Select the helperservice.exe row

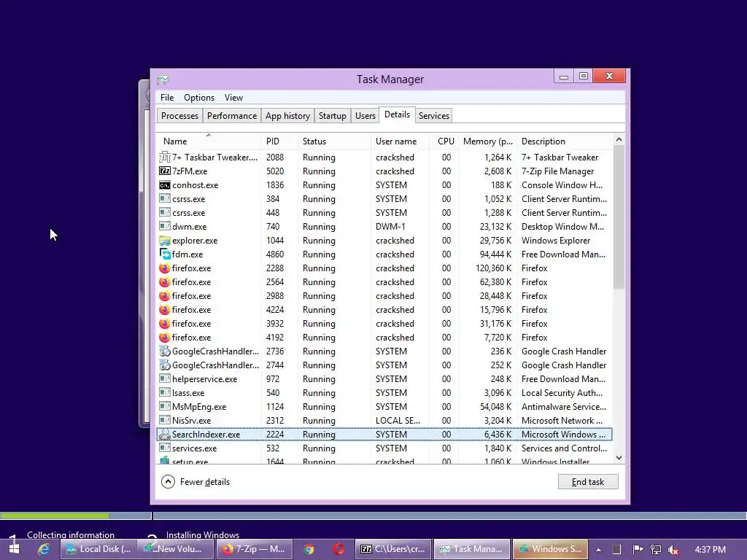point(384,379)
